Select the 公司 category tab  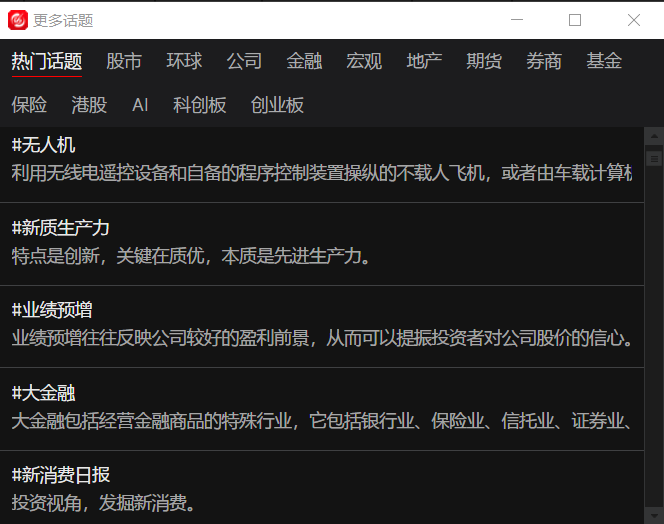coord(244,61)
